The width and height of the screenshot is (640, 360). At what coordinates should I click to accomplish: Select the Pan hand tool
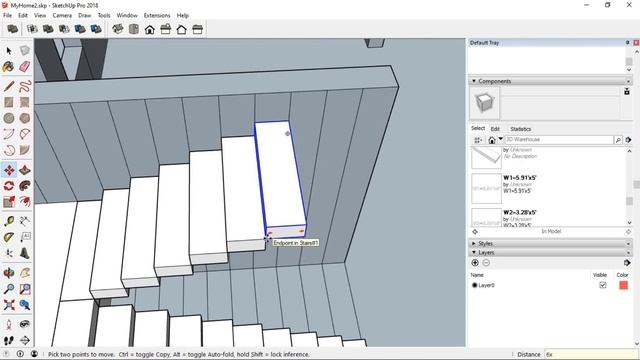24,273
